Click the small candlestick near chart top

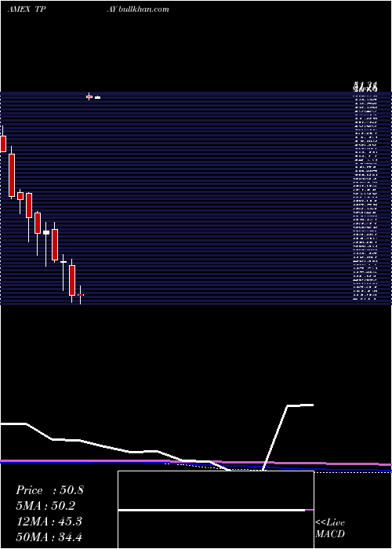[x=89, y=96]
